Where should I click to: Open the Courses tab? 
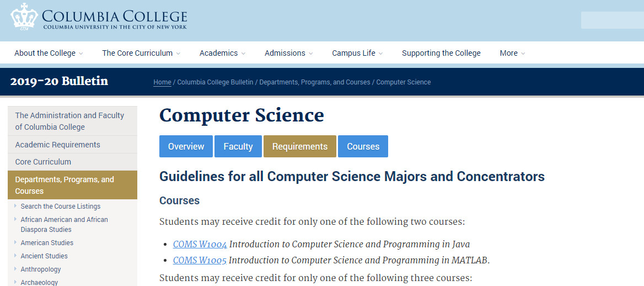point(363,146)
